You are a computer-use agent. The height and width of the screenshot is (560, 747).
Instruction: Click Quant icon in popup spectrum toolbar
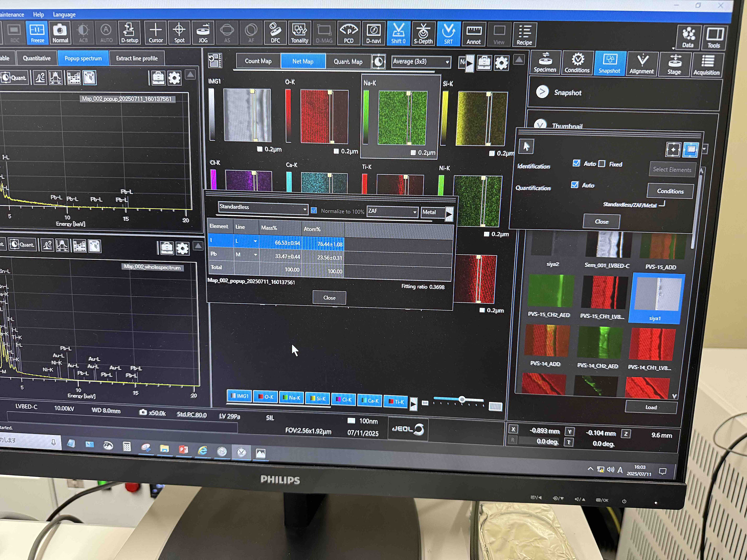point(14,78)
